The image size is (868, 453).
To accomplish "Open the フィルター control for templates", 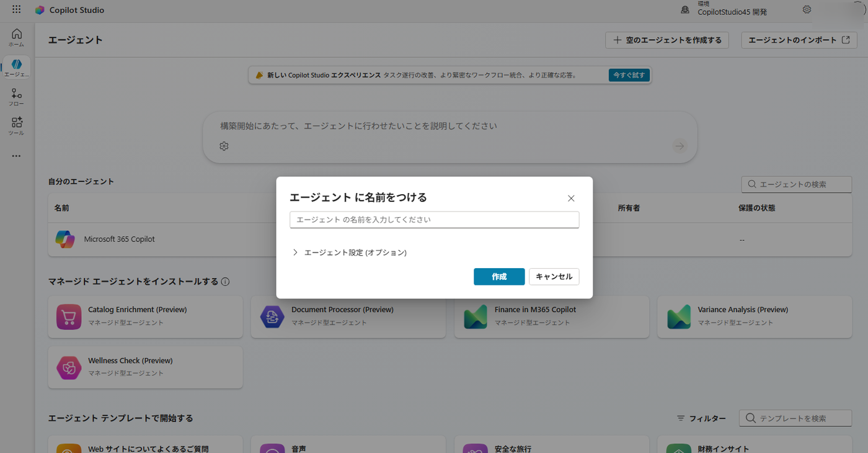I will click(x=701, y=418).
